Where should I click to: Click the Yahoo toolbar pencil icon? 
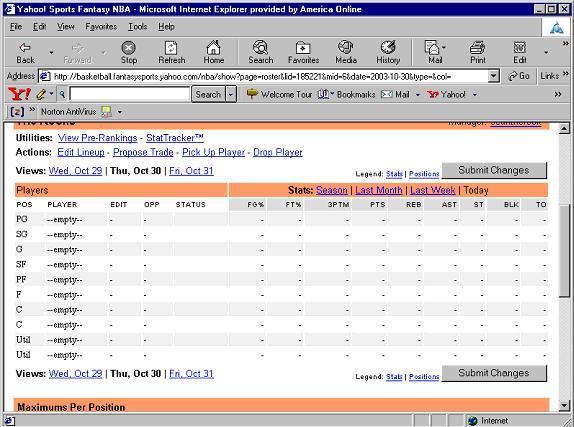click(x=41, y=94)
